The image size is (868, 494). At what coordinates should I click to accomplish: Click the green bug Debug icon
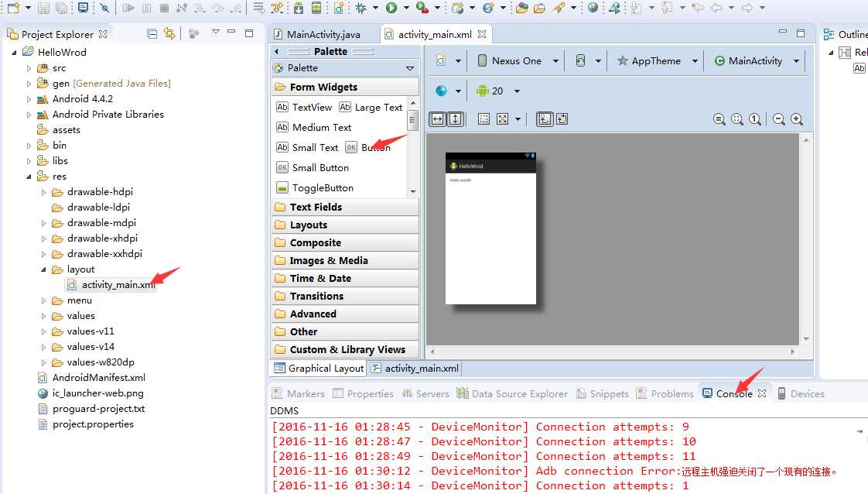pyautogui.click(x=361, y=8)
